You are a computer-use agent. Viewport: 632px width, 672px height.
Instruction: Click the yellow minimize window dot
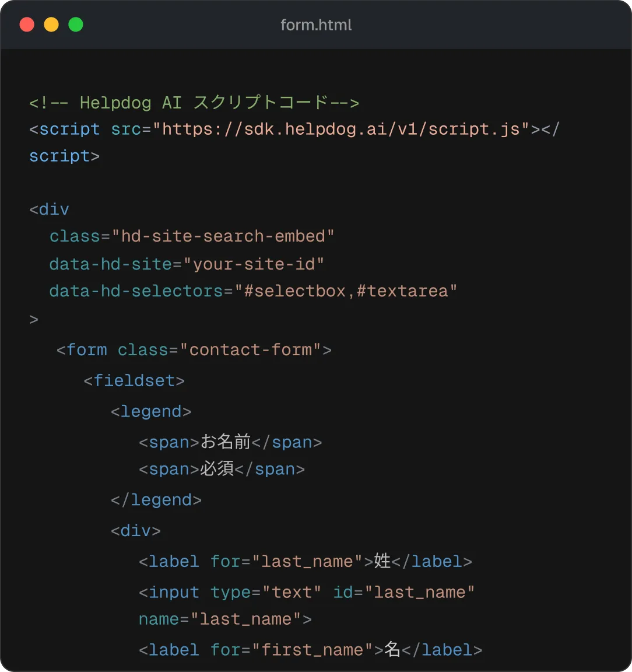(51, 24)
